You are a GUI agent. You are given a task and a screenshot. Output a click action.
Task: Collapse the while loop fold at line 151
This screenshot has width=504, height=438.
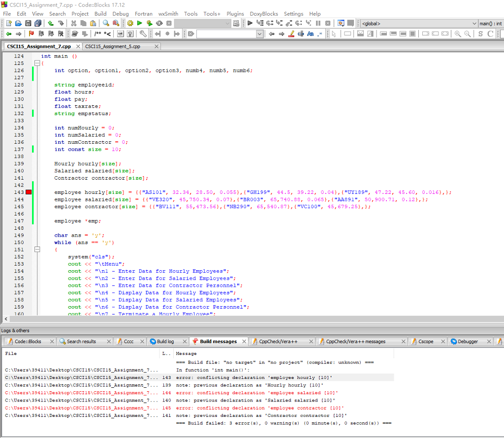click(37, 250)
